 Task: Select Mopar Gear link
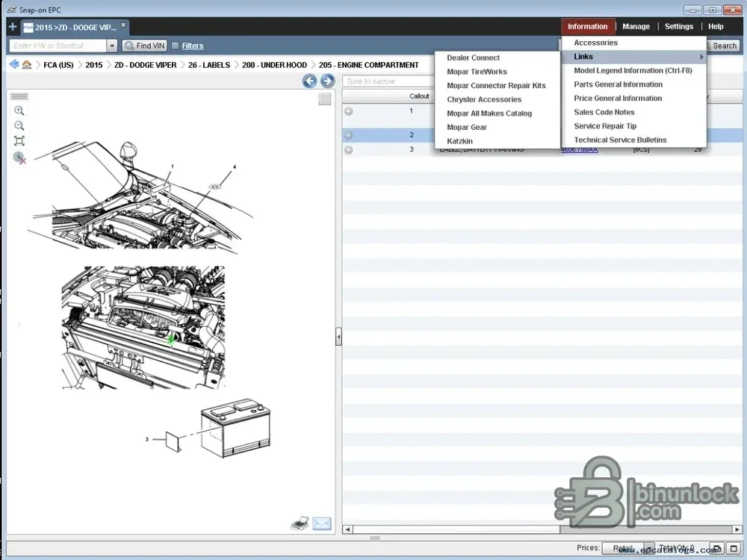498,127
